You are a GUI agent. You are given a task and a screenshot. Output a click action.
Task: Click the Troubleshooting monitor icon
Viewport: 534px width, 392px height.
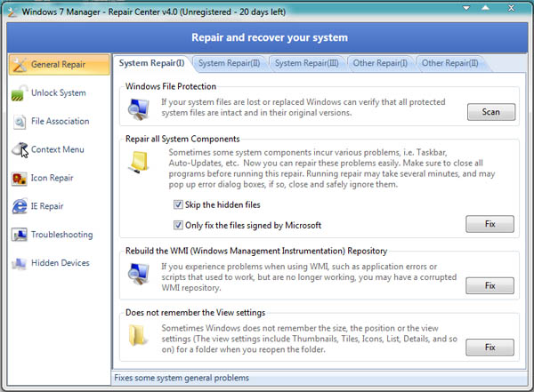19,235
